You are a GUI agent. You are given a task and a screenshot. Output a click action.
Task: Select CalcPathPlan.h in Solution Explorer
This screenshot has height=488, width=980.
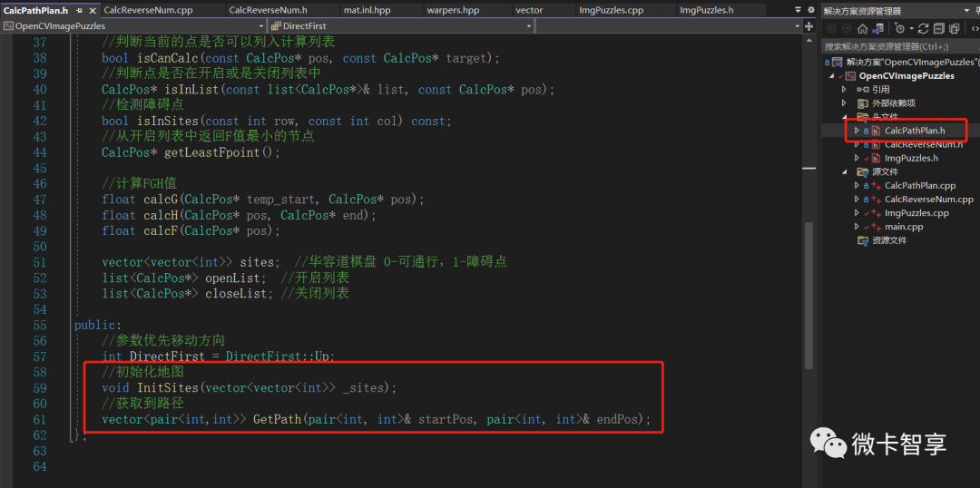pos(915,131)
